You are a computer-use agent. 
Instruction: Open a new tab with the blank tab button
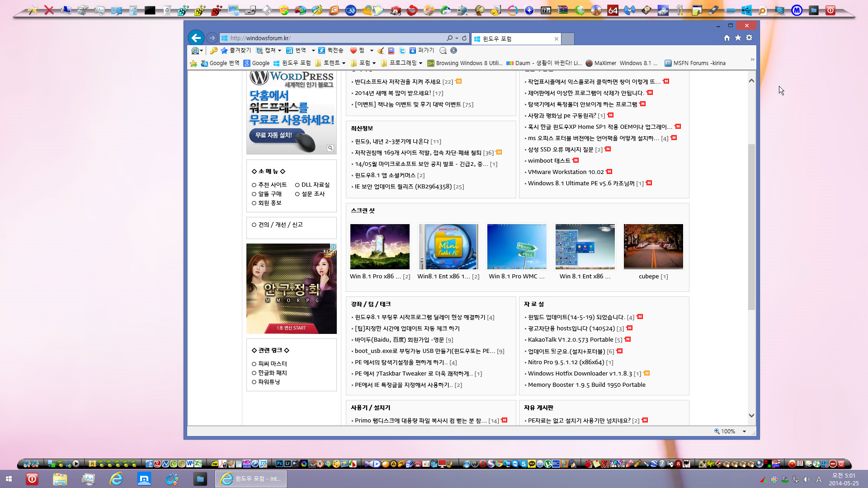pos(568,39)
